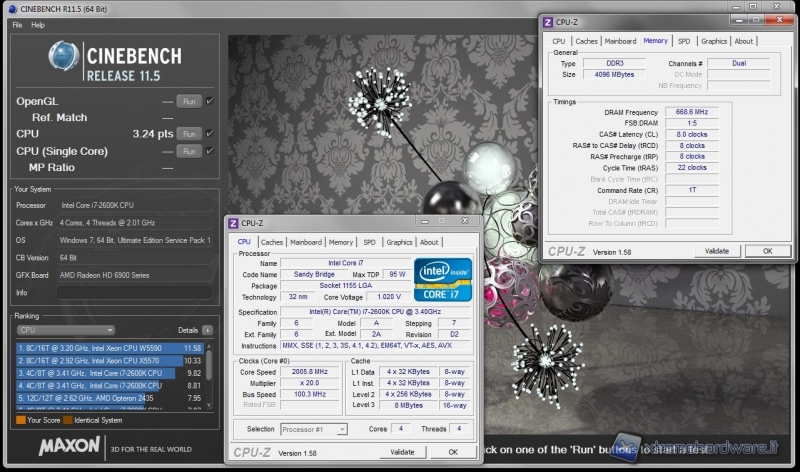Click the Details arrow icon in Ranking

coord(207,329)
